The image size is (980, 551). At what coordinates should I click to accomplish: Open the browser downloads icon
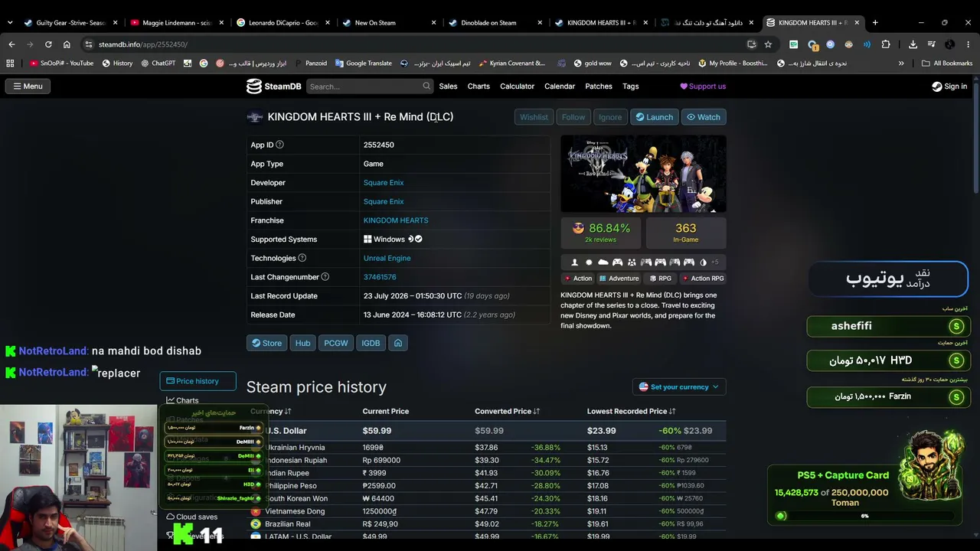913,44
